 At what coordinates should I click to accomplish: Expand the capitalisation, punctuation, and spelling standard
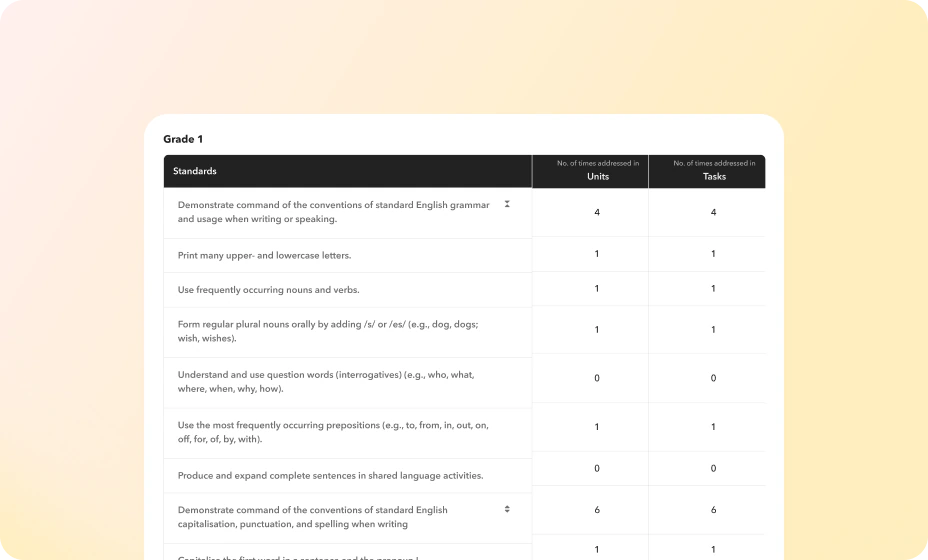pos(507,509)
